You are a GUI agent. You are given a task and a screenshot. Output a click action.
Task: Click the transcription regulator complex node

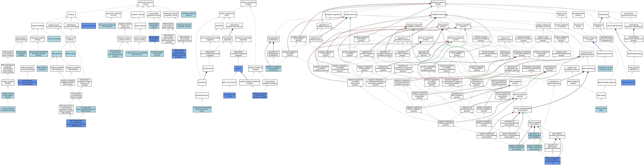coord(270,82)
